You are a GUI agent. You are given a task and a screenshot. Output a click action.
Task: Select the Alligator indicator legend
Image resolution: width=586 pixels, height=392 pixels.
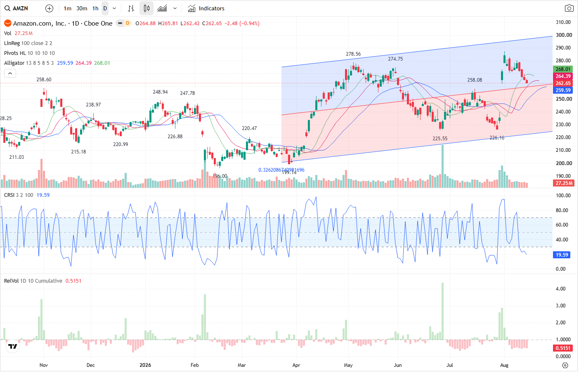click(x=14, y=63)
